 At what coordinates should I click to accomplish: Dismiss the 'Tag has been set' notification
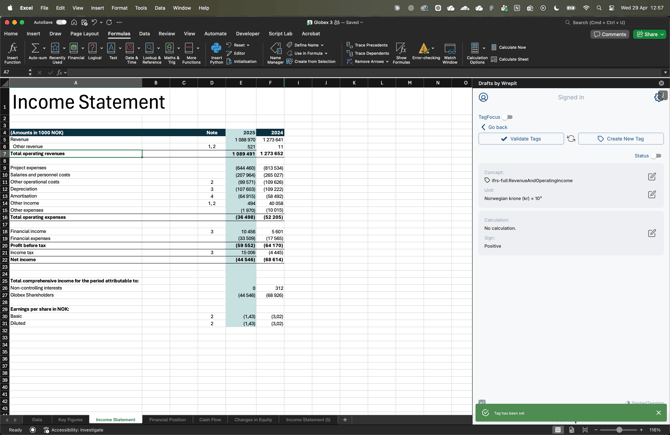tap(658, 413)
